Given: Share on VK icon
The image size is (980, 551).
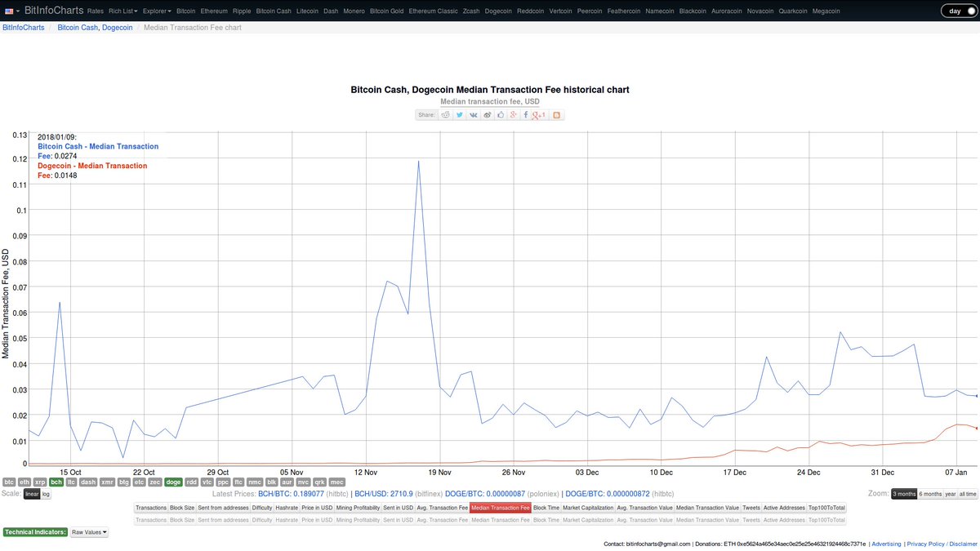Looking at the screenshot, I should [x=474, y=115].
